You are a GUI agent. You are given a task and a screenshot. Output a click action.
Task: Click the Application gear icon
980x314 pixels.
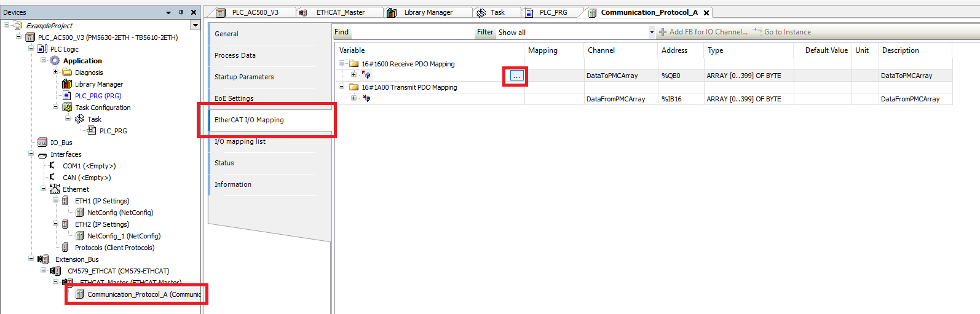pyautogui.click(x=55, y=61)
